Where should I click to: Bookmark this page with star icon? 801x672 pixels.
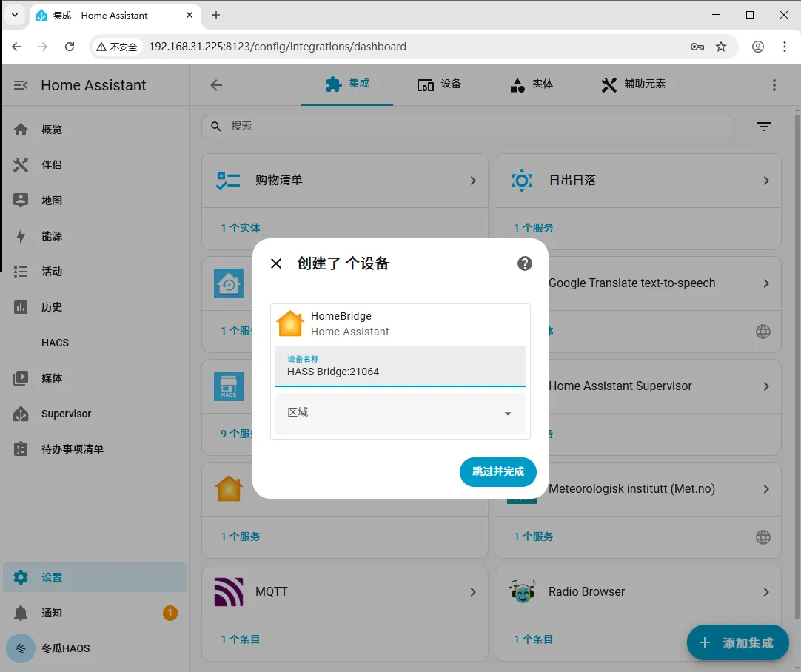click(x=721, y=47)
